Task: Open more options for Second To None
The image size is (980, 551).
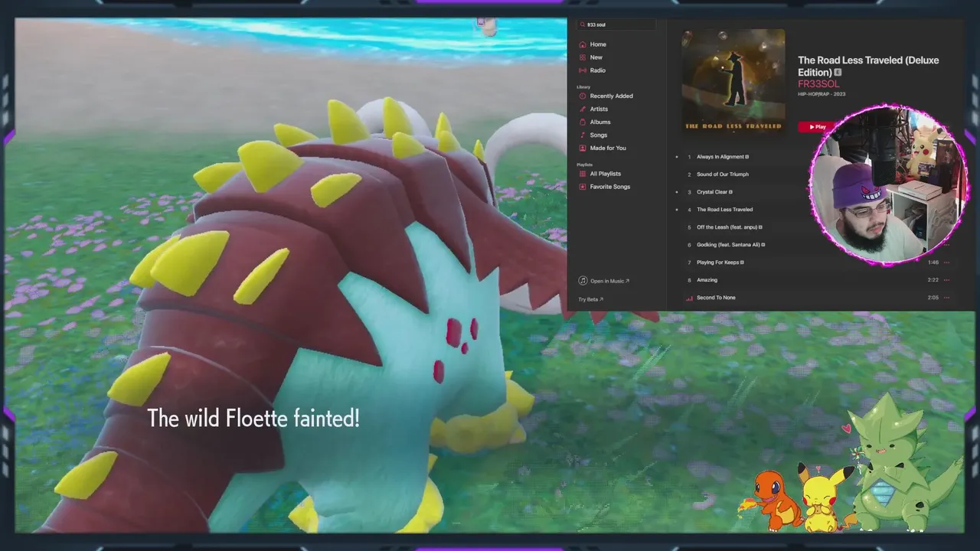Action: tap(947, 298)
